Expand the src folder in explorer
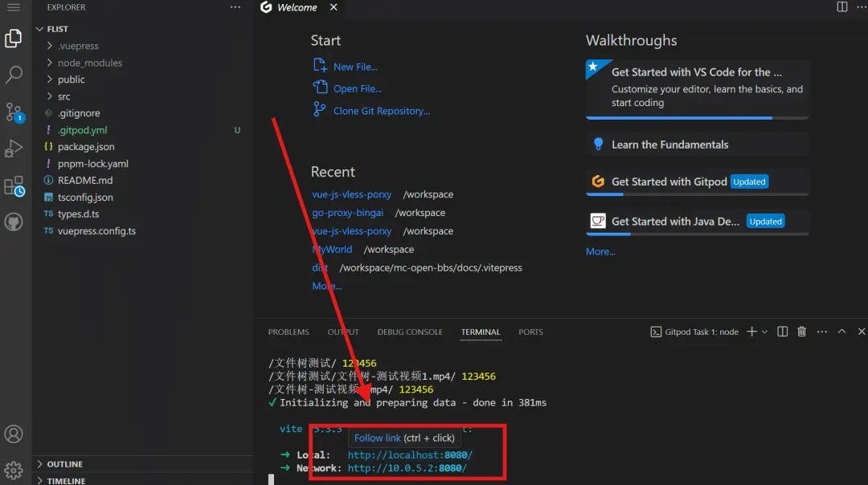 (63, 96)
